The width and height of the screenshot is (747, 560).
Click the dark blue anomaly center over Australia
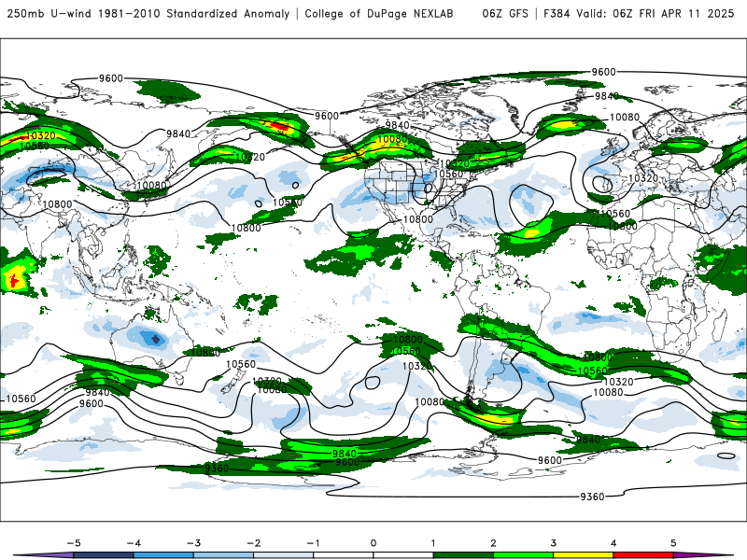coord(156,339)
